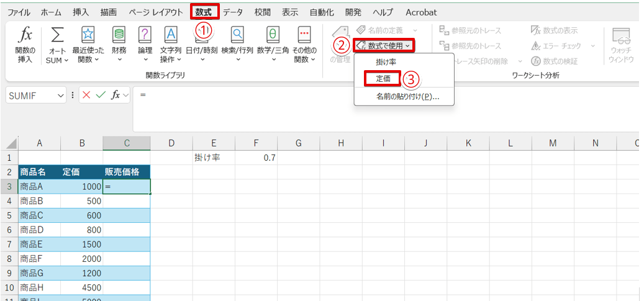Click the オートSUM sigma icon

pos(58,36)
